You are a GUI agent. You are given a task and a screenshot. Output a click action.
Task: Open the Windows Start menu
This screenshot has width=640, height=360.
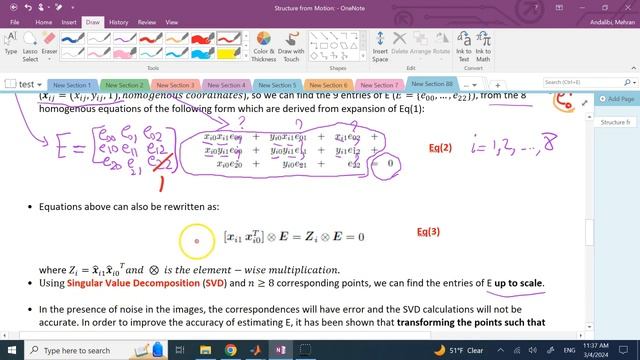[12, 350]
